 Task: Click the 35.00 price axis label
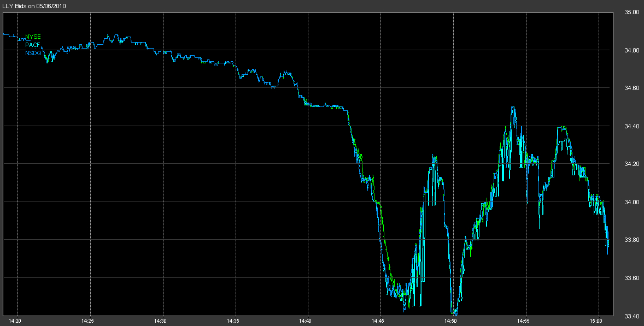pyautogui.click(x=632, y=11)
